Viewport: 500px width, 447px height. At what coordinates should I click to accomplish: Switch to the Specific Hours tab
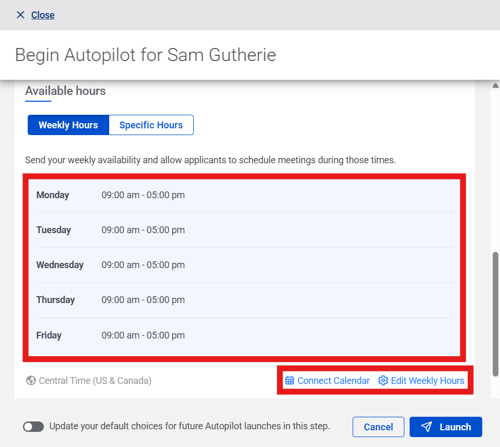click(151, 125)
